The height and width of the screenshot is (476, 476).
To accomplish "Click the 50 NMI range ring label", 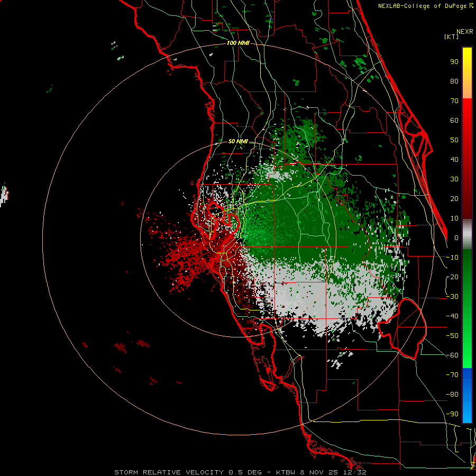I will [238, 141].
